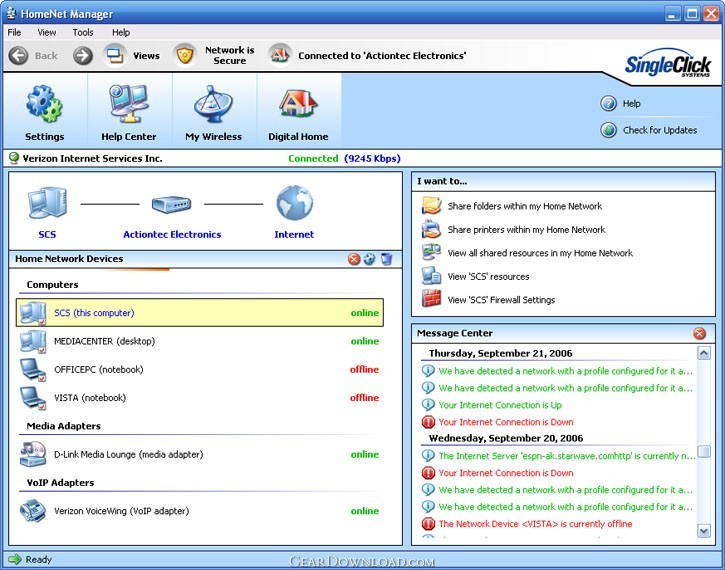The image size is (725, 570).
Task: Click the Network is Secure shield icon
Action: (185, 55)
